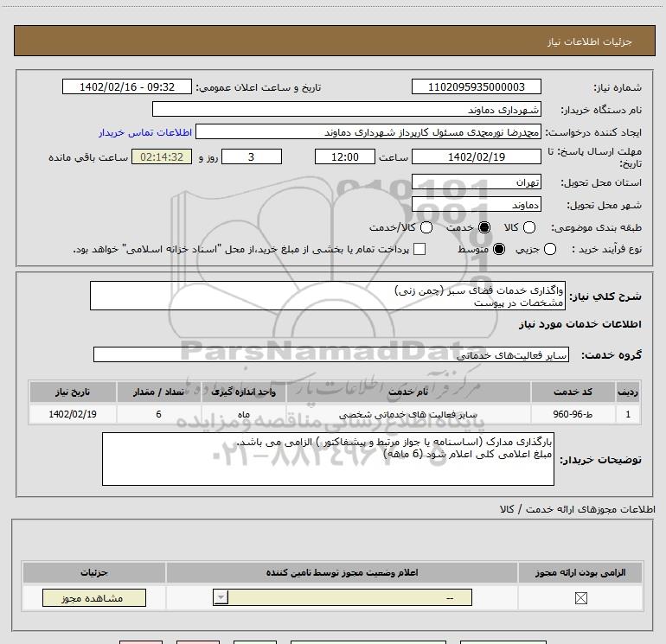
Task: Click the delivery city field دماوند
Action: tap(476, 204)
